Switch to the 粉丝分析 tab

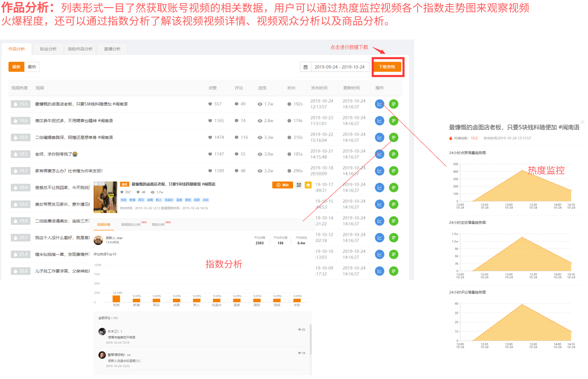pos(48,49)
